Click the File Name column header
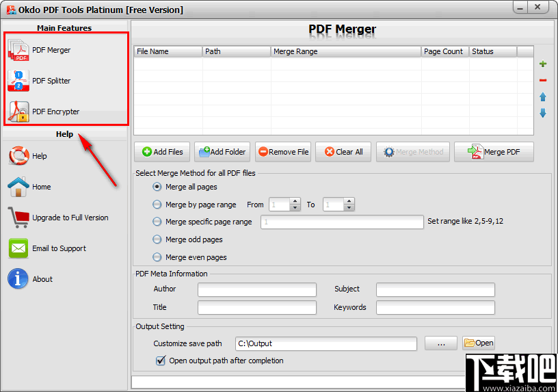 [168, 51]
